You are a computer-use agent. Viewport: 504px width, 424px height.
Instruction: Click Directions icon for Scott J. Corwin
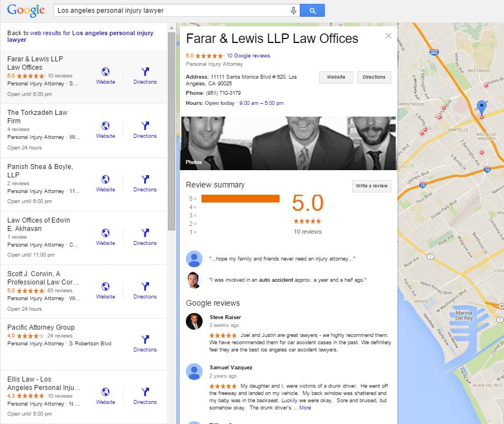click(145, 286)
